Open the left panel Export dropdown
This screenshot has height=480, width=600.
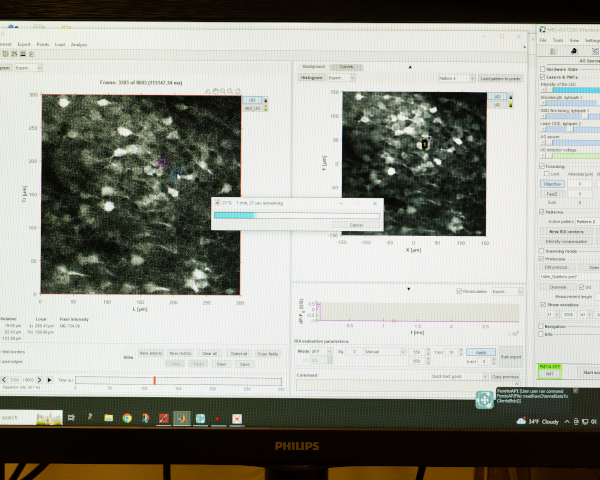click(x=29, y=68)
